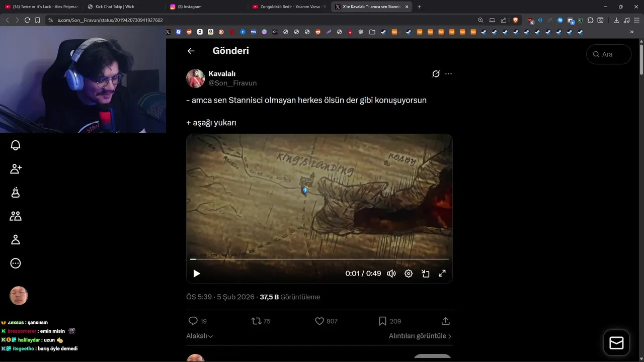The height and width of the screenshot is (362, 644).
Task: Play the video
Action: pyautogui.click(x=197, y=274)
